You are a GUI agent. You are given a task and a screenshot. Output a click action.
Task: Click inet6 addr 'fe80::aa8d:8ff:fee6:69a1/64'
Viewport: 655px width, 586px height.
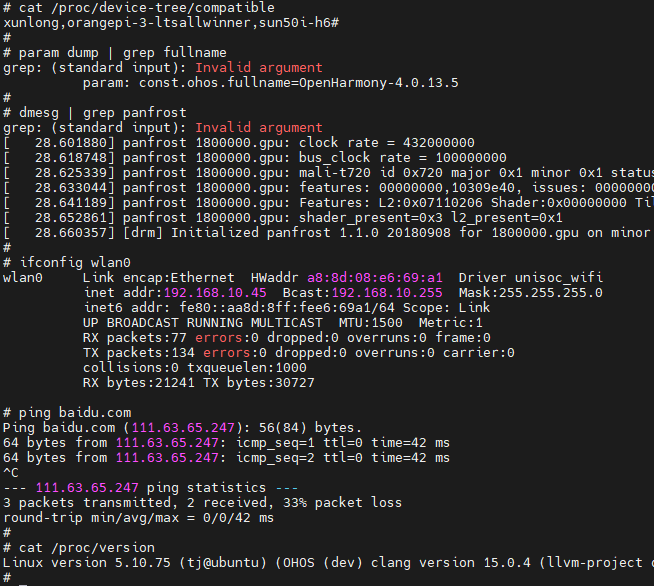[287, 308]
